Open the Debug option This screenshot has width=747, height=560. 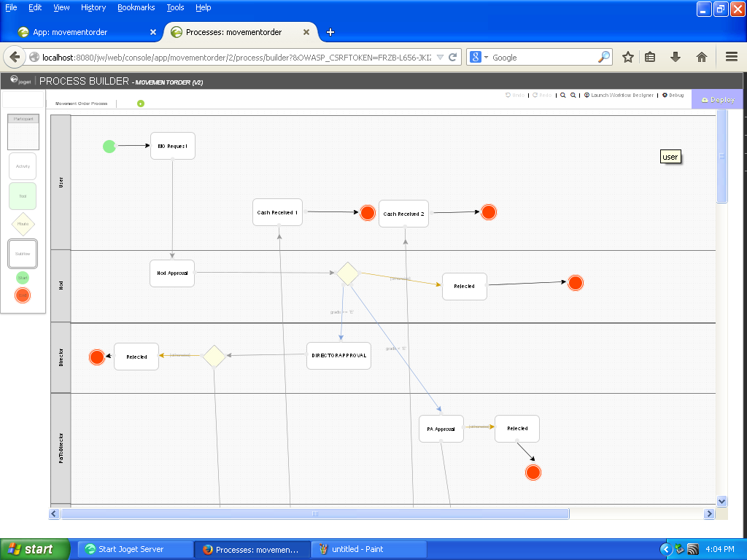click(x=673, y=96)
